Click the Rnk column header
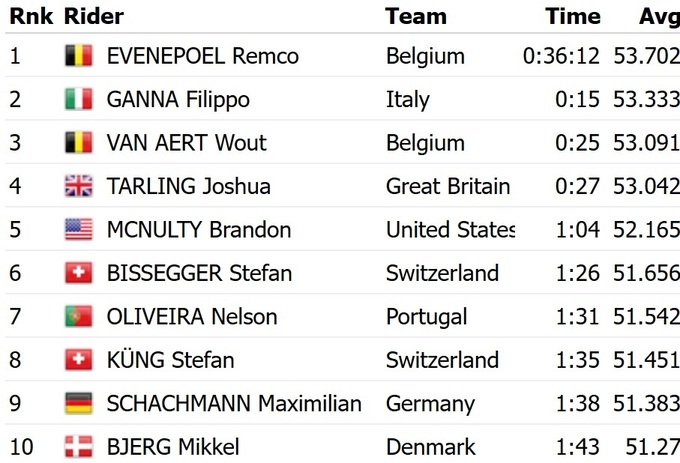This screenshot has height=463, width=680. pos(30,17)
